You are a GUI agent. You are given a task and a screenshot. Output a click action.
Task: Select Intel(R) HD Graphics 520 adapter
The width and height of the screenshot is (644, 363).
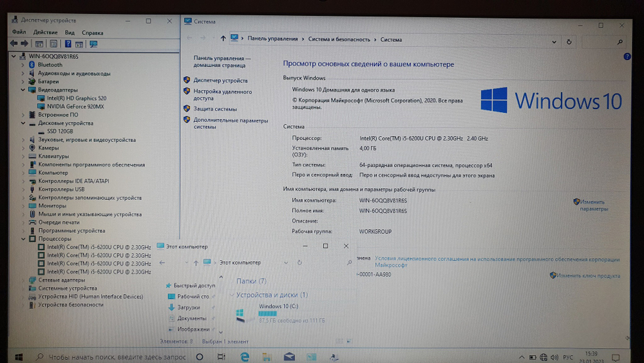pos(77,98)
